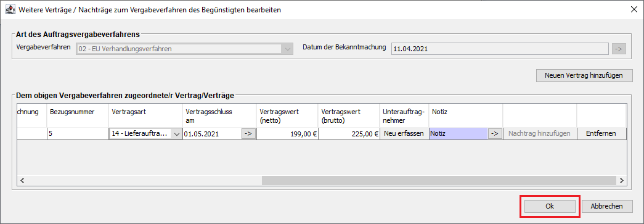This screenshot has width=644, height=224.
Task: Open the Vertragsart dropdown showing 14 - Lieferauftrag
Action: [145, 133]
